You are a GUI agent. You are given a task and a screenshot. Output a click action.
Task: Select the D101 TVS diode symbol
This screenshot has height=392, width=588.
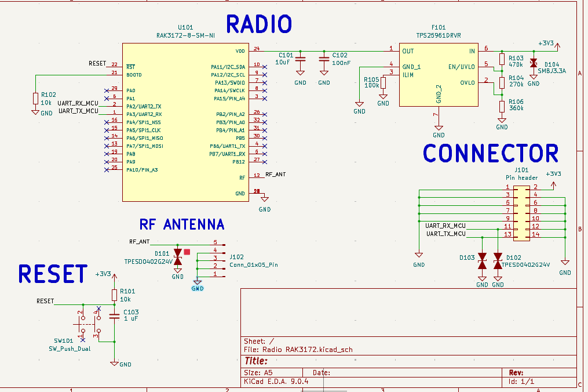pyautogui.click(x=178, y=257)
